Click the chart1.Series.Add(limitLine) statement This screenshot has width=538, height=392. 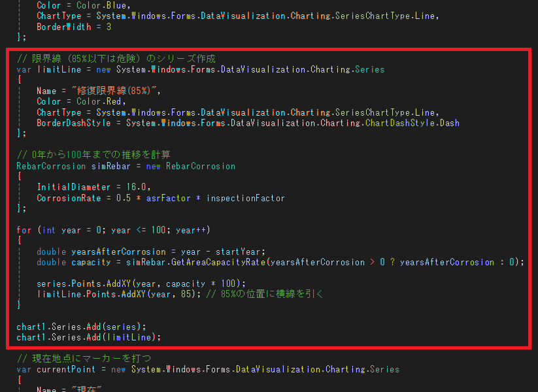tap(88, 337)
